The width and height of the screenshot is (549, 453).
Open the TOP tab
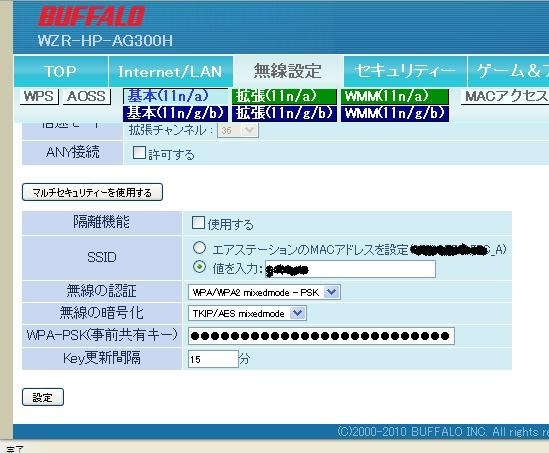pyautogui.click(x=61, y=71)
